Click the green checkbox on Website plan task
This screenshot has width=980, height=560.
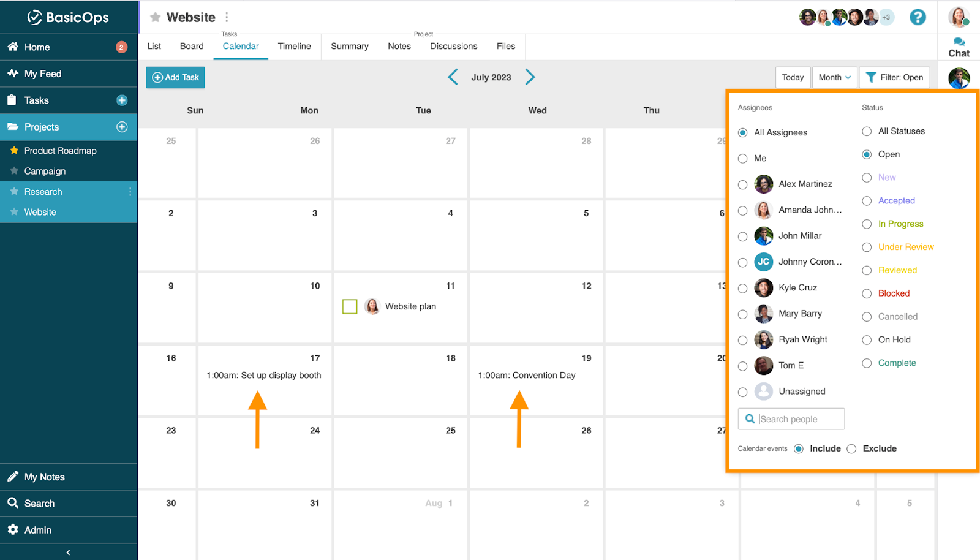click(x=349, y=306)
